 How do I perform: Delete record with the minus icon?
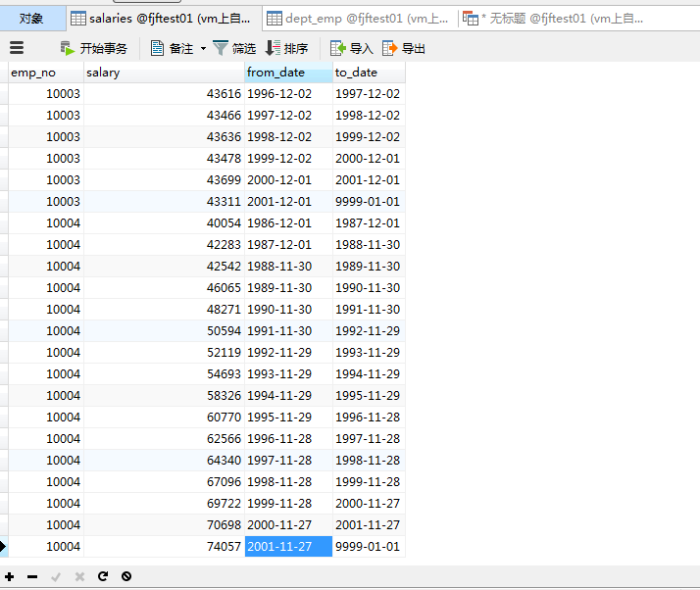coord(32,576)
